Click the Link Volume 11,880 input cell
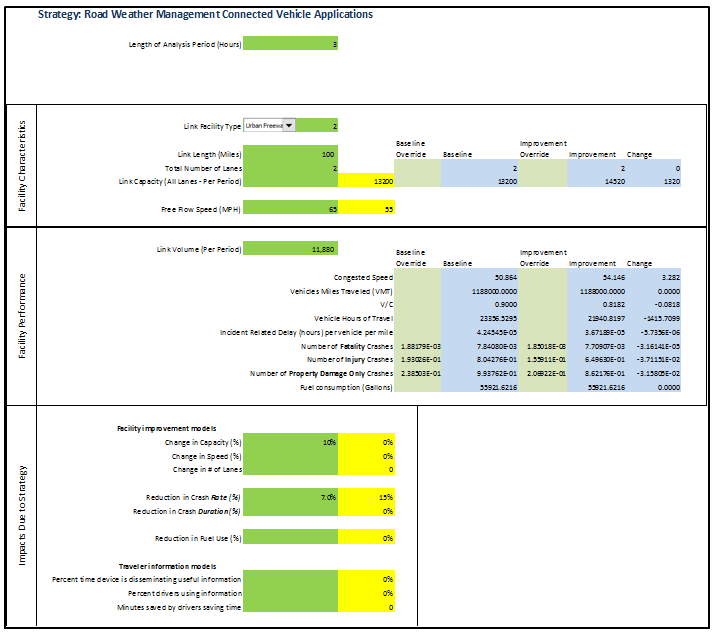Image resolution: width=713 pixels, height=634 pixels. pyautogui.click(x=290, y=249)
